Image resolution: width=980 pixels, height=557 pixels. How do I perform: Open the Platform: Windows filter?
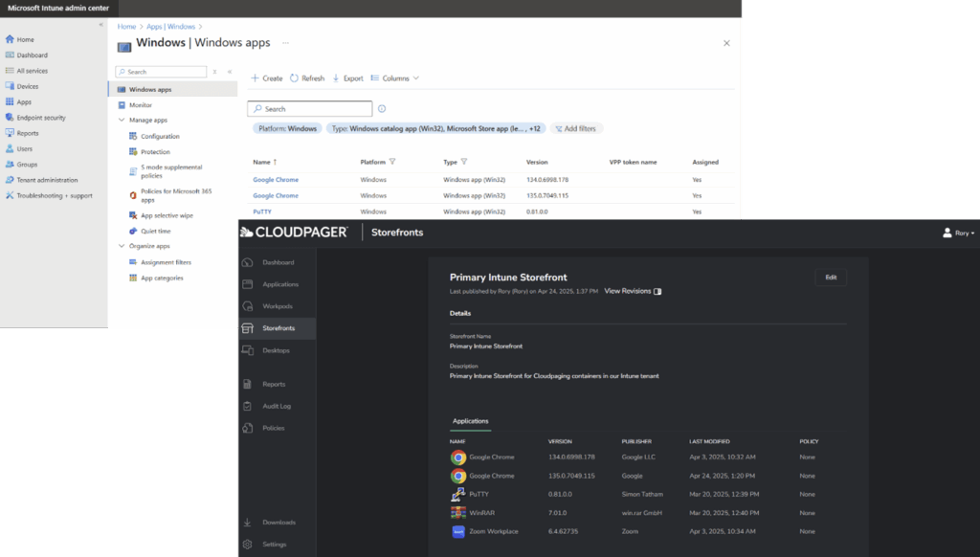pyautogui.click(x=287, y=129)
